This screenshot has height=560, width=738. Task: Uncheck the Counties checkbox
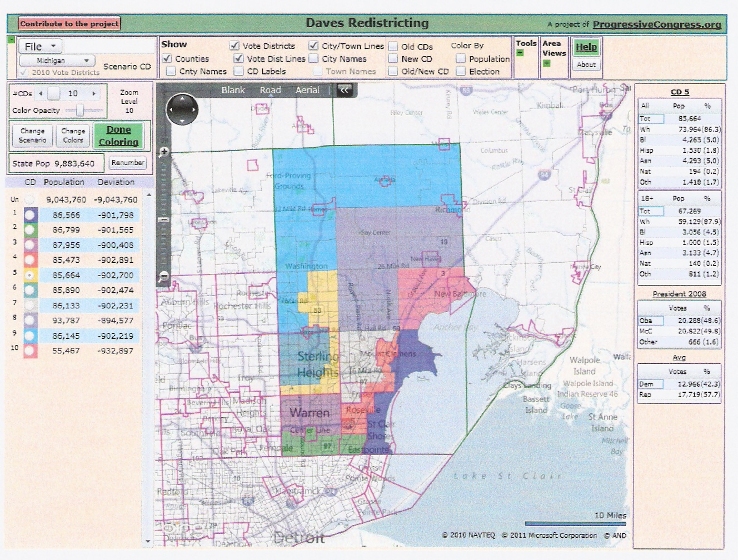[x=167, y=58]
